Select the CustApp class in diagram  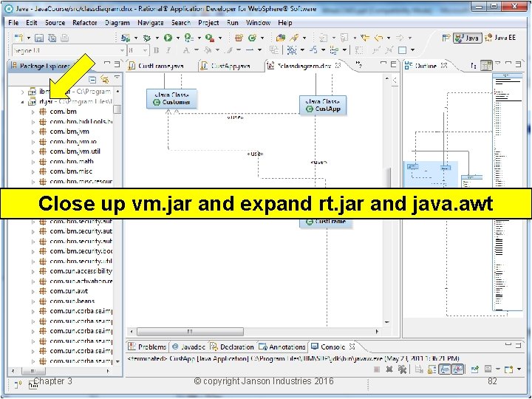point(323,105)
